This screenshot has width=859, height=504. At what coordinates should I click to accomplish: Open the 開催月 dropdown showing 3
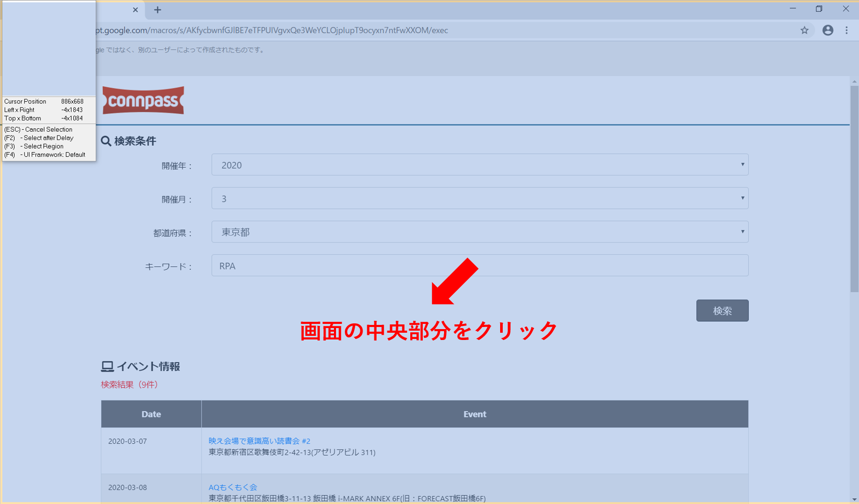pos(479,198)
